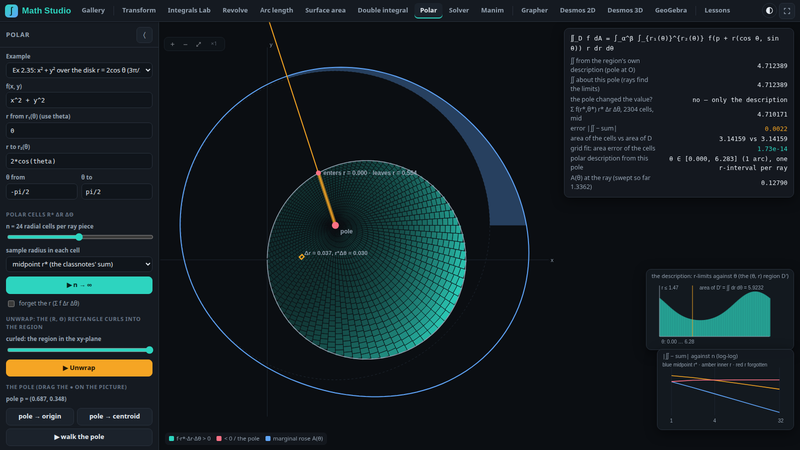
Task: Switch to Surface area tab
Action: click(325, 10)
